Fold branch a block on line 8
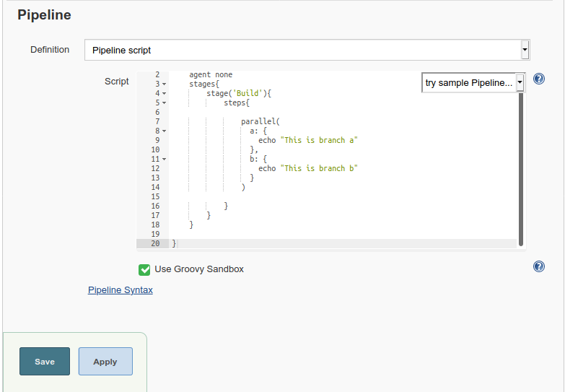This screenshot has width=565, height=392. click(x=165, y=131)
